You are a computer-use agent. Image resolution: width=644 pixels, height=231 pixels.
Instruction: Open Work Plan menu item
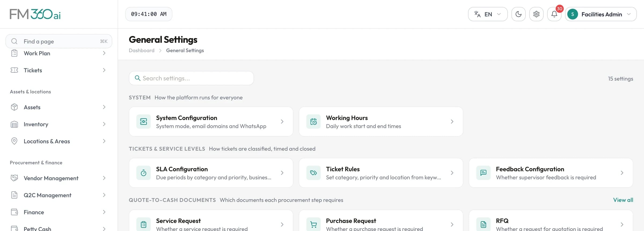click(58, 53)
